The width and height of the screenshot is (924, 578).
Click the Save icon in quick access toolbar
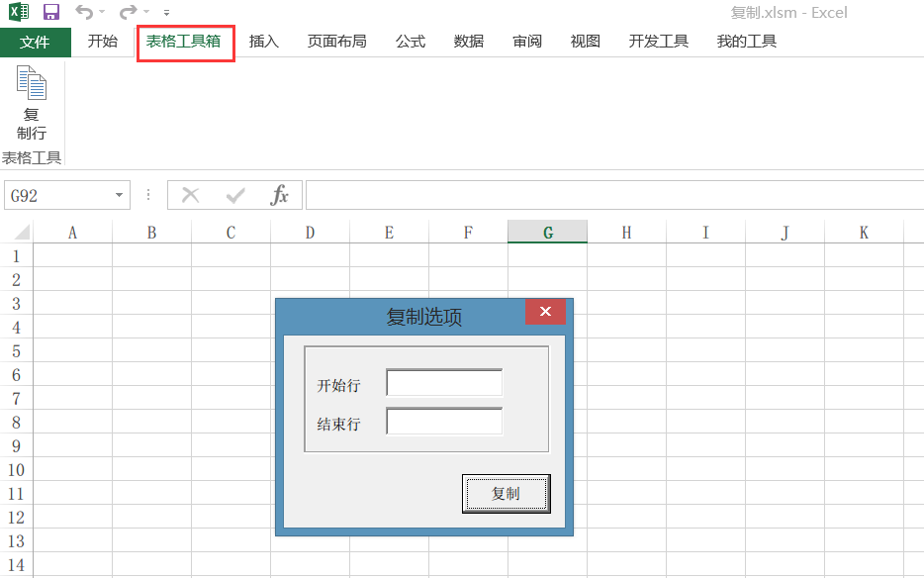coord(51,13)
